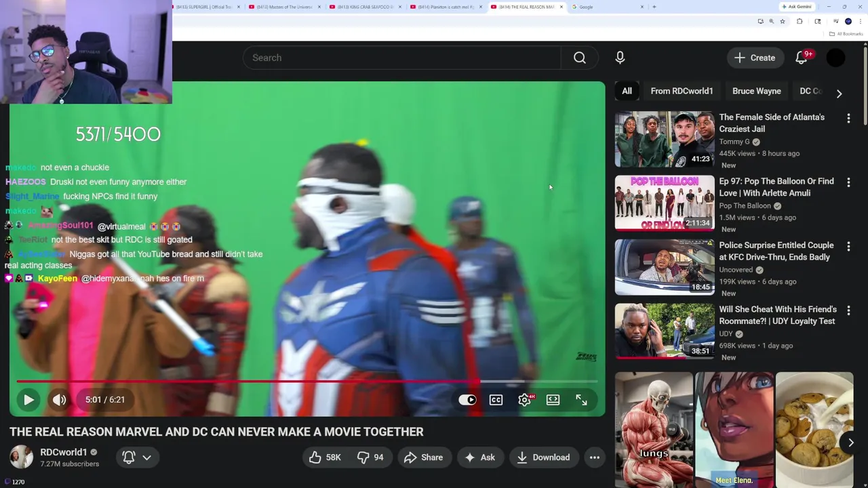Screen dimensions: 868x488
Task: Open the Create menu
Action: click(755, 58)
